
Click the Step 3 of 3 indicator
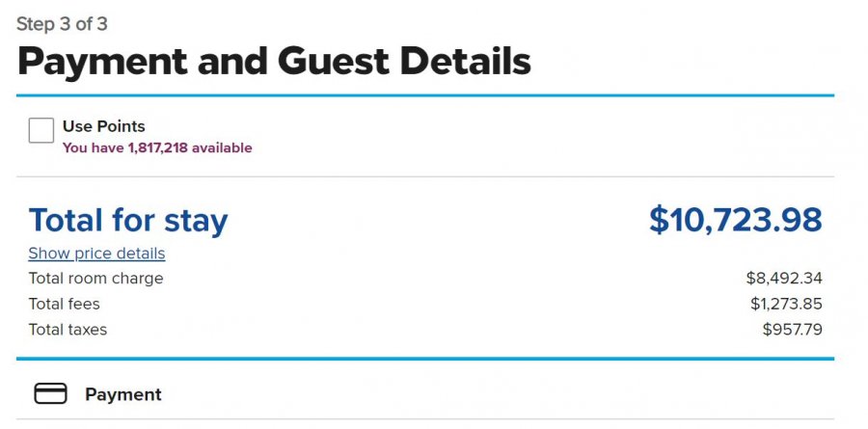pos(62,24)
